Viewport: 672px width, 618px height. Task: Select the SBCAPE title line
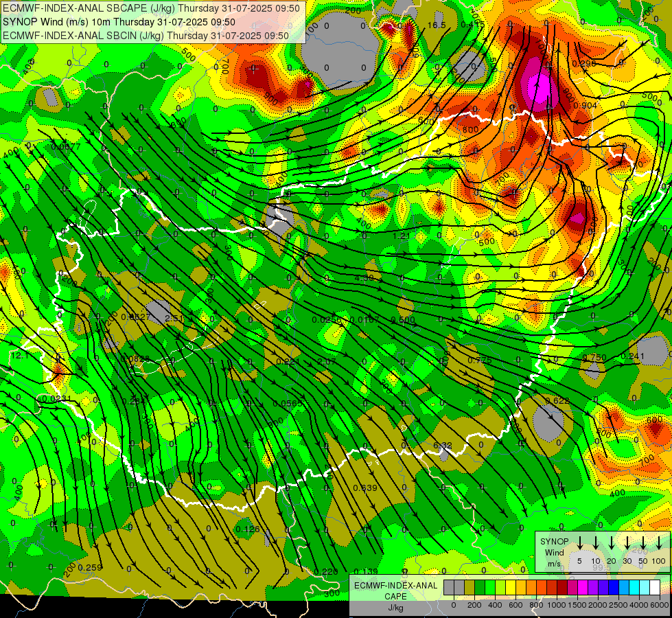click(x=151, y=8)
